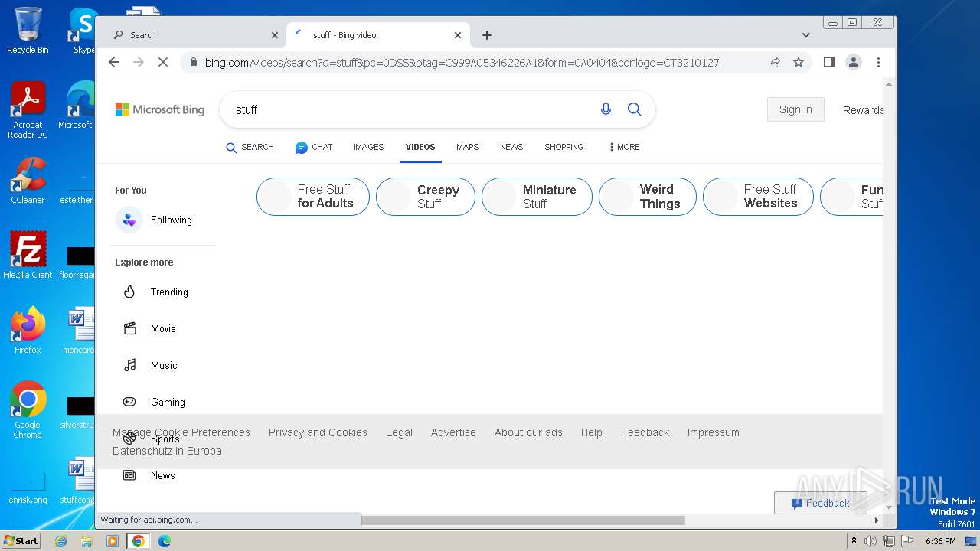Image resolution: width=980 pixels, height=551 pixels.
Task: Click the address bar URL
Action: point(462,63)
